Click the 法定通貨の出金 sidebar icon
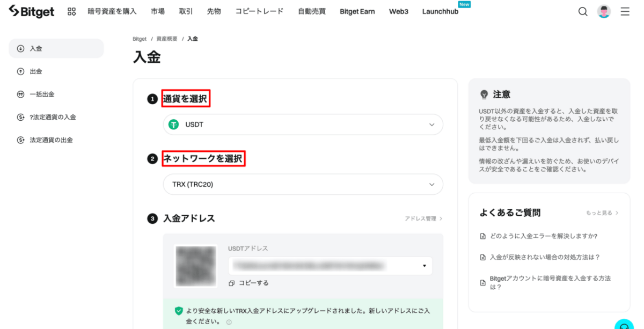This screenshot has height=329, width=644. click(20, 140)
